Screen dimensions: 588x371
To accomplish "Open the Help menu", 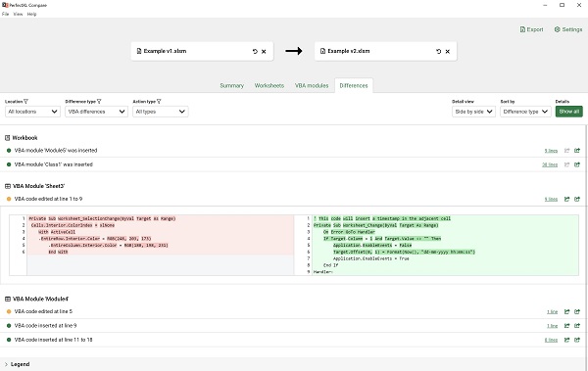I will (32, 14).
